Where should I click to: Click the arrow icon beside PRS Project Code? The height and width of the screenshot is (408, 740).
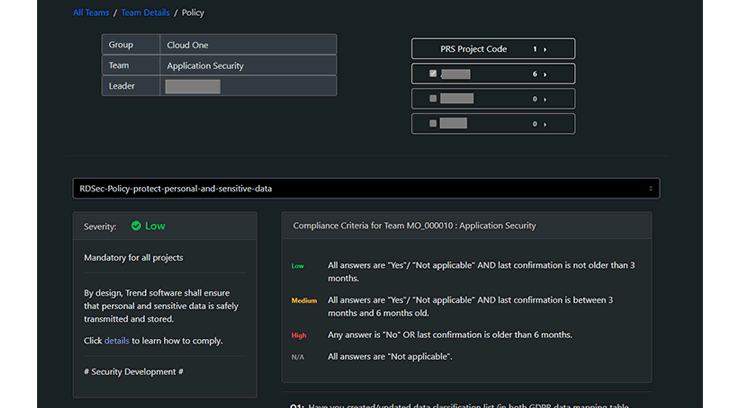click(547, 49)
